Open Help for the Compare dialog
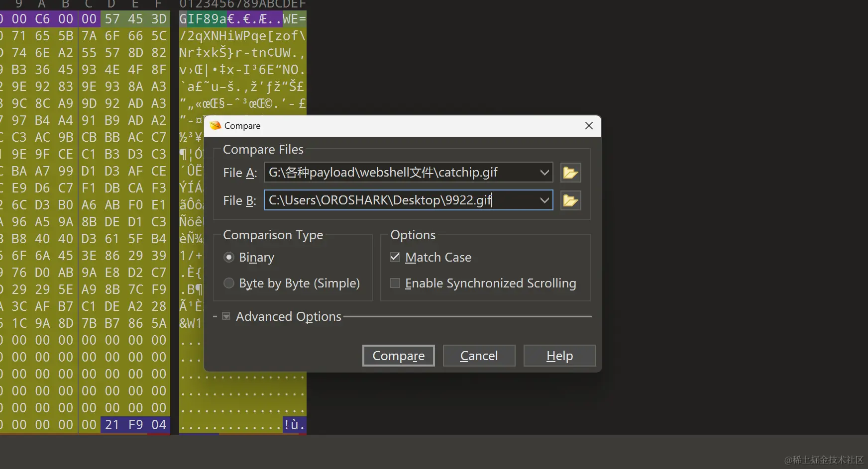The width and height of the screenshot is (868, 469). (560, 356)
